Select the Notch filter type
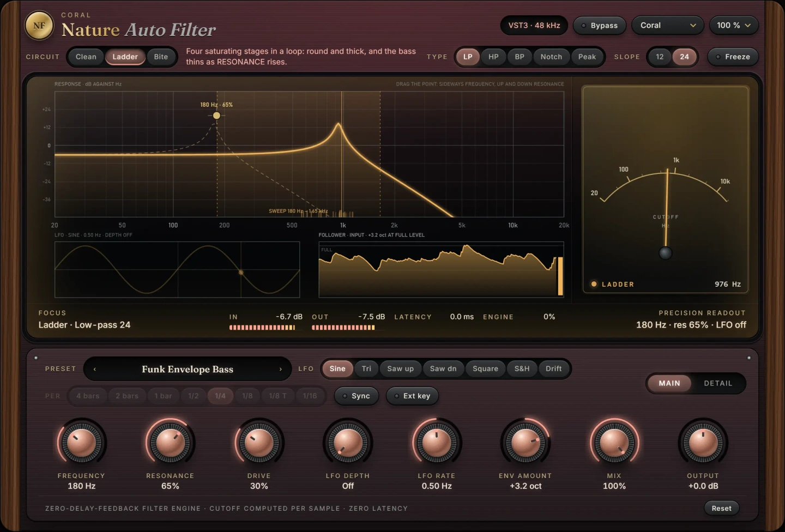 [551, 57]
